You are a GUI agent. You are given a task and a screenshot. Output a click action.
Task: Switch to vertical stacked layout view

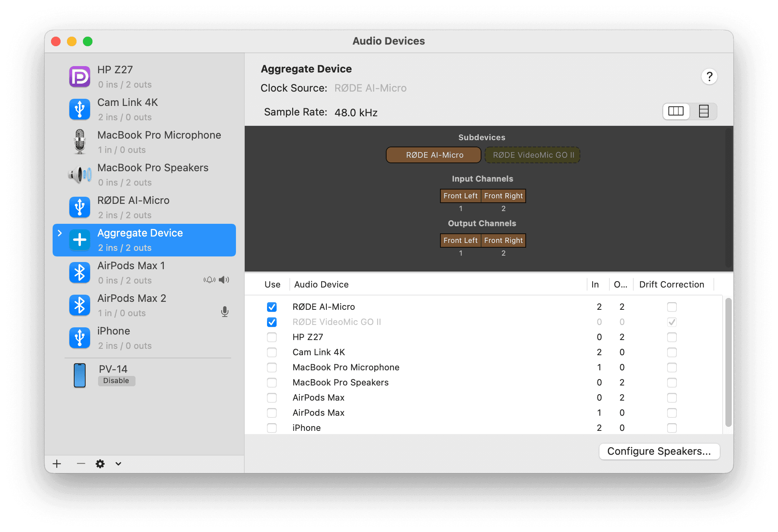tap(703, 111)
